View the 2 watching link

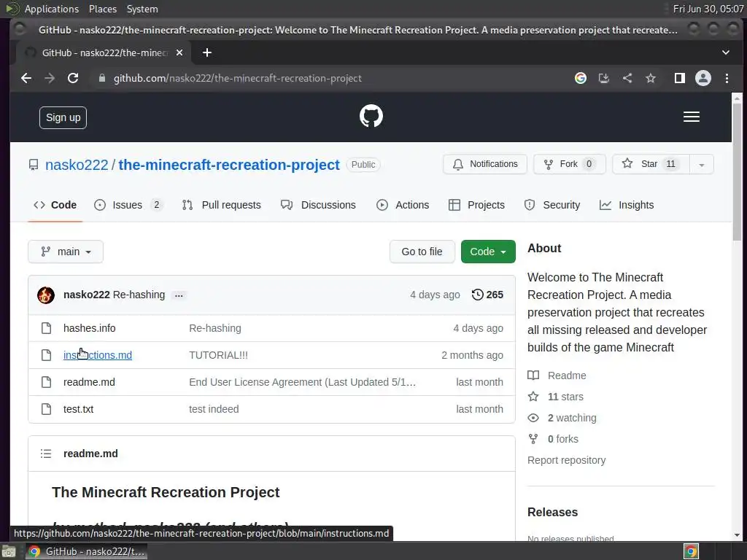coord(562,418)
